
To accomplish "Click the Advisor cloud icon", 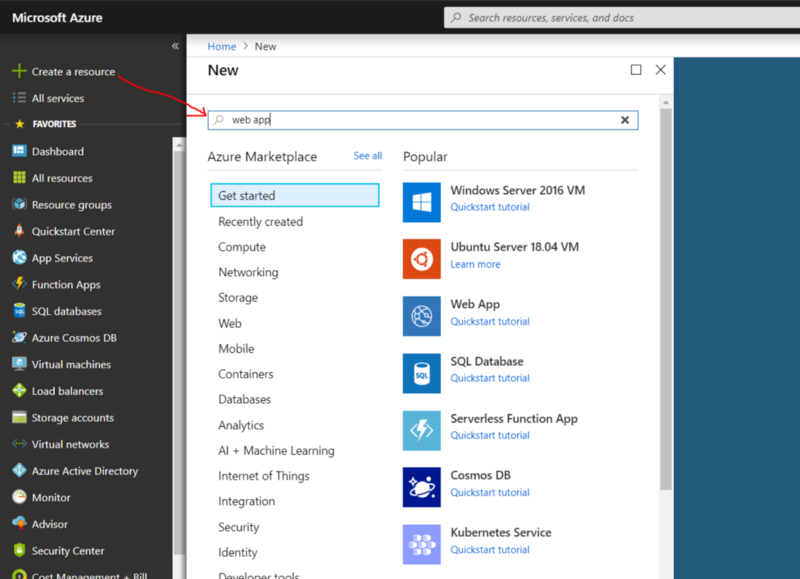I will (x=19, y=523).
